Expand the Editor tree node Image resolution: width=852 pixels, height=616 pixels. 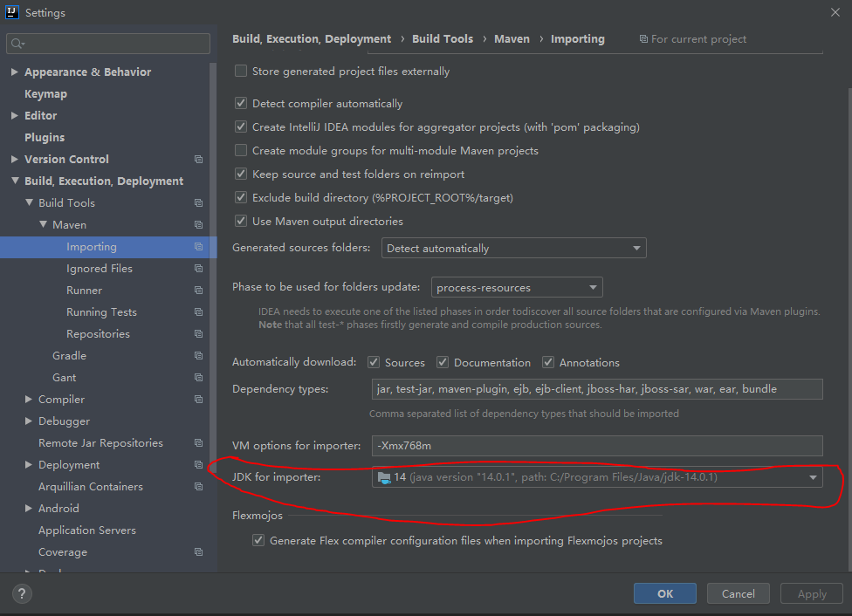coord(14,115)
